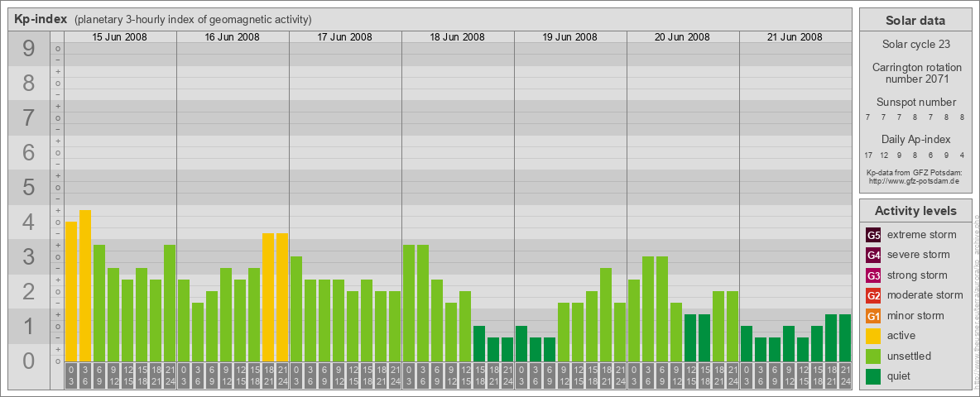The width and height of the screenshot is (980, 397).
Task: Click the G2 moderate storm badge
Action: [873, 295]
